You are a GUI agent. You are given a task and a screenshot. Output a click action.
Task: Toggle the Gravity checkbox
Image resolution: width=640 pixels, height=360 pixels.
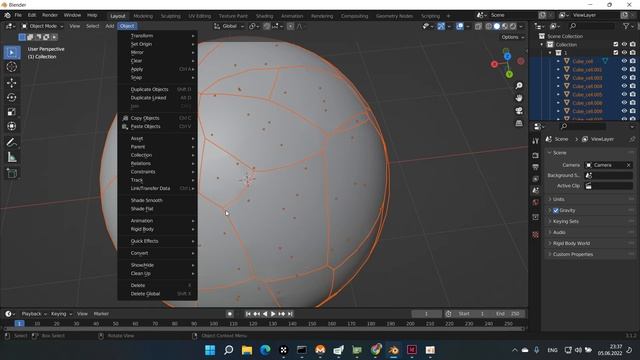tap(556, 211)
